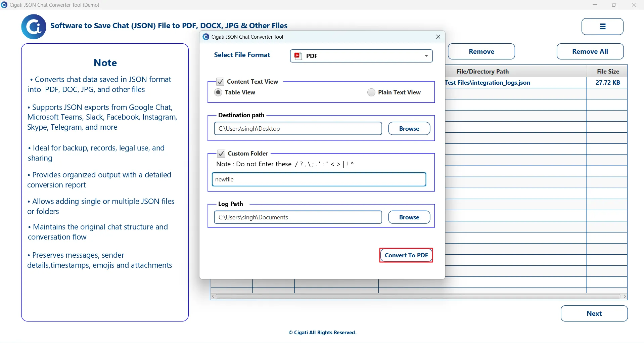The width and height of the screenshot is (644, 343).
Task: Select the Table View radio button
Action: coord(218,92)
